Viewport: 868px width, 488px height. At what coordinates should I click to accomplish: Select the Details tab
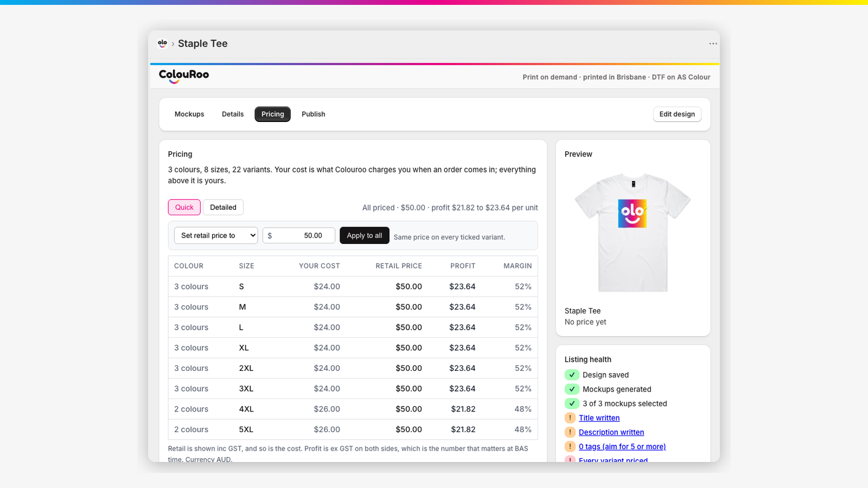point(233,114)
